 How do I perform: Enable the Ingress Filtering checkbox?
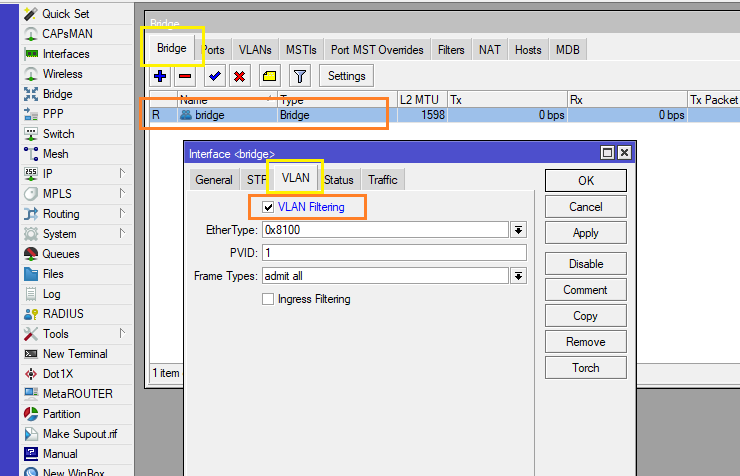click(268, 299)
